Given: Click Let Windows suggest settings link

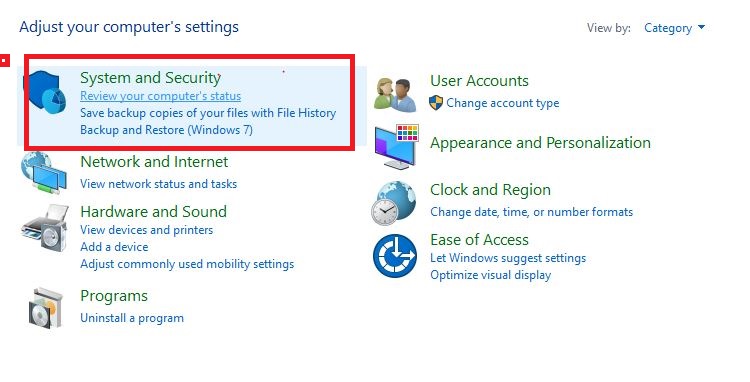Looking at the screenshot, I should pos(508,258).
